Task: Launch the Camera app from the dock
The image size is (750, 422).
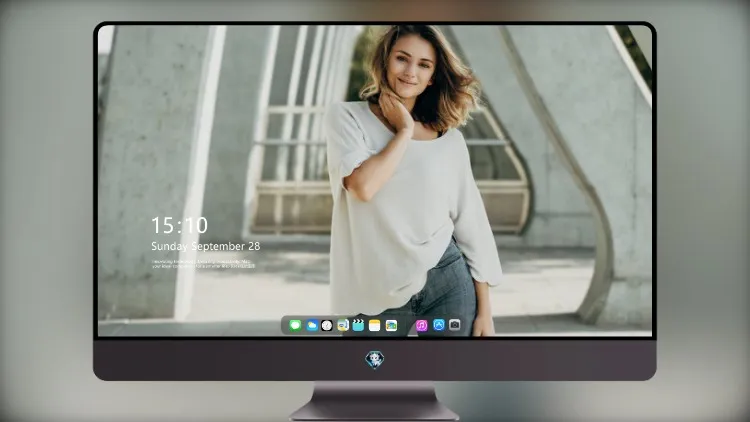Action: pyautogui.click(x=454, y=325)
